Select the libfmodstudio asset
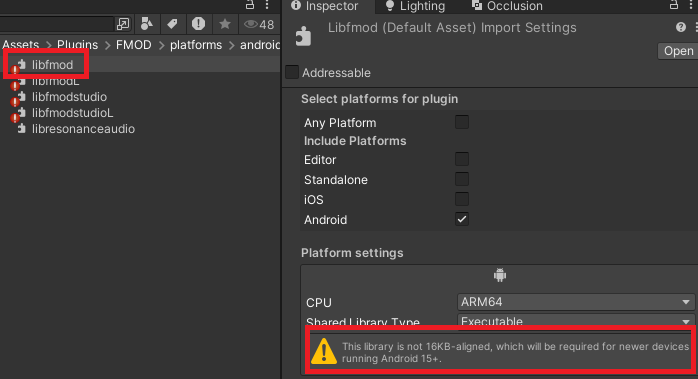The width and height of the screenshot is (698, 379). click(x=69, y=97)
